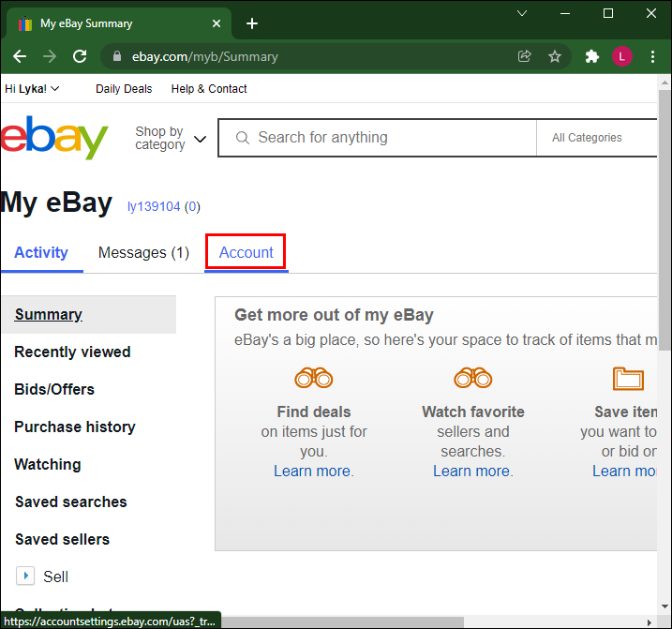Screen dimensions: 672x629
Task: Share this page icon in address bar
Action: coord(525,56)
